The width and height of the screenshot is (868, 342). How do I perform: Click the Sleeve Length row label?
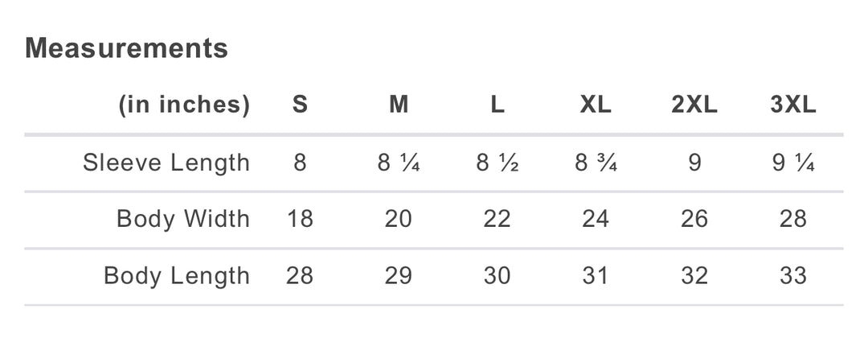166,163
